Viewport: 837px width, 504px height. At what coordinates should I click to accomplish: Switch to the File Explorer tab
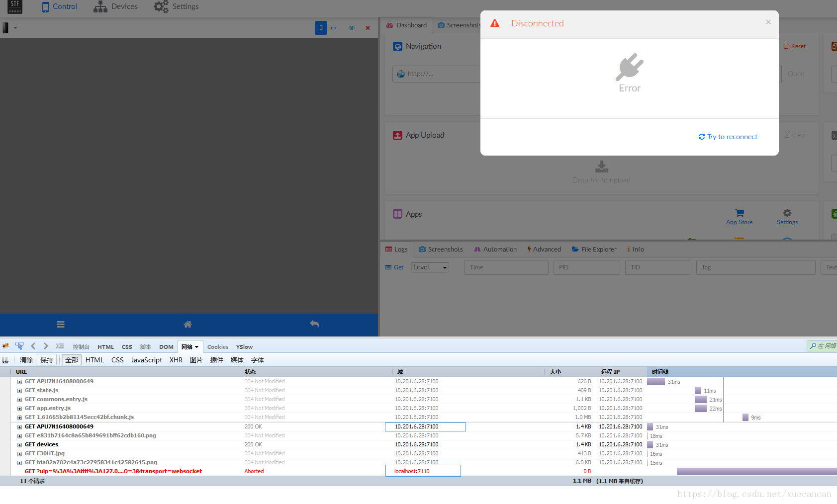(x=594, y=250)
